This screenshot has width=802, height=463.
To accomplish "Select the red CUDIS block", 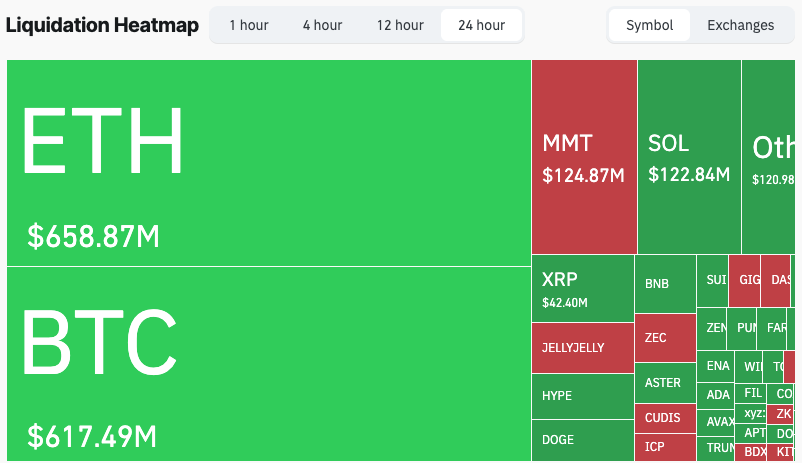I will coord(664,417).
